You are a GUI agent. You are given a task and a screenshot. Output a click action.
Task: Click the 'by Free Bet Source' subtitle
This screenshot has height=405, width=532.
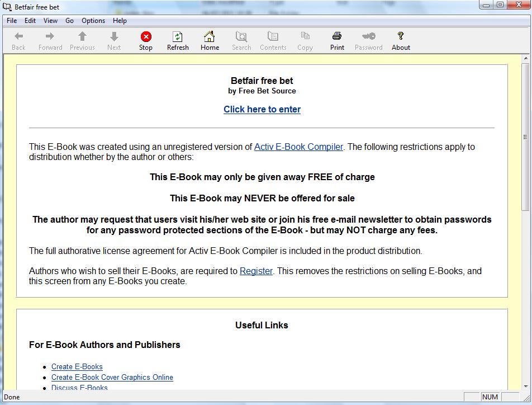coord(262,91)
